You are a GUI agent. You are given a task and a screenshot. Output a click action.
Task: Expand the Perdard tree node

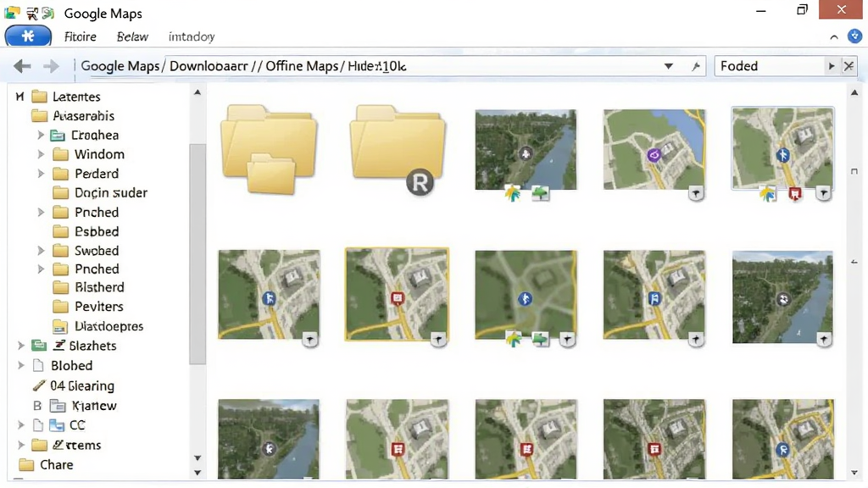41,174
